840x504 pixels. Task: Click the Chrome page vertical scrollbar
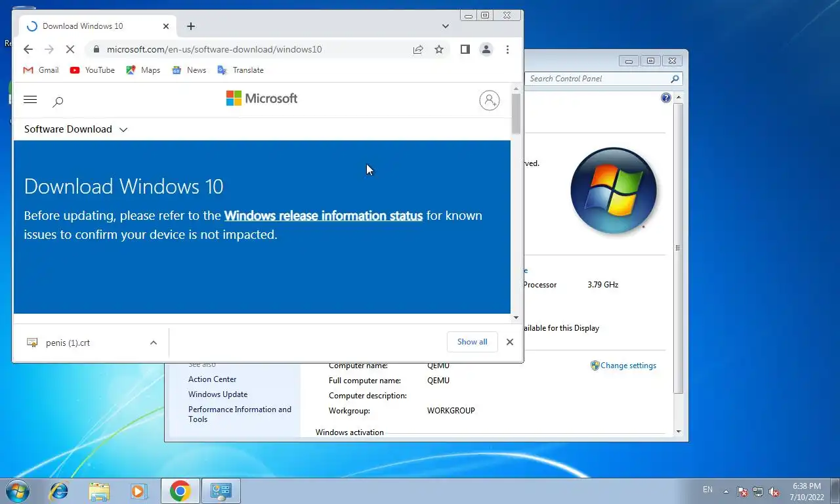(x=516, y=114)
